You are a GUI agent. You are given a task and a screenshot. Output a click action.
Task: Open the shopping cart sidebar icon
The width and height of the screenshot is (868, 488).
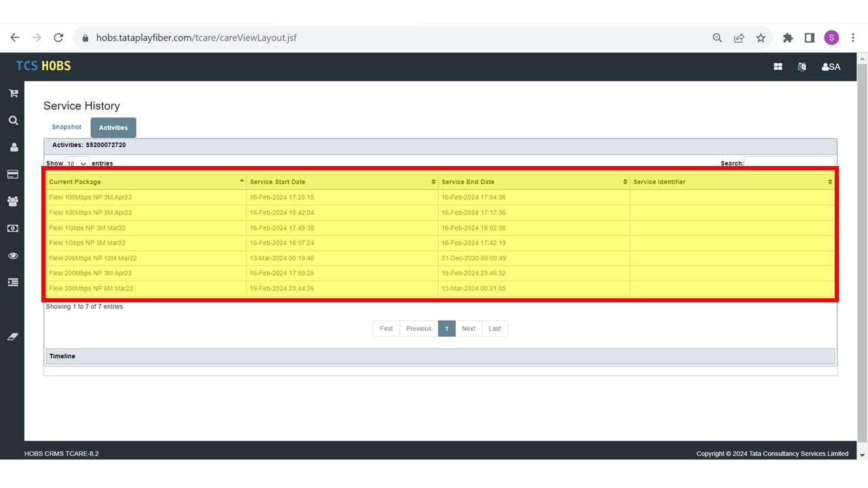pyautogui.click(x=13, y=93)
